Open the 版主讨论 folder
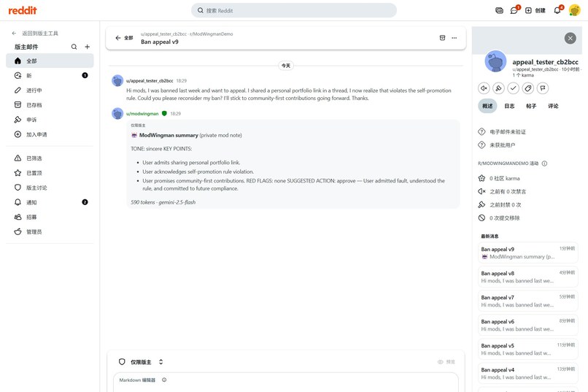 pos(50,188)
